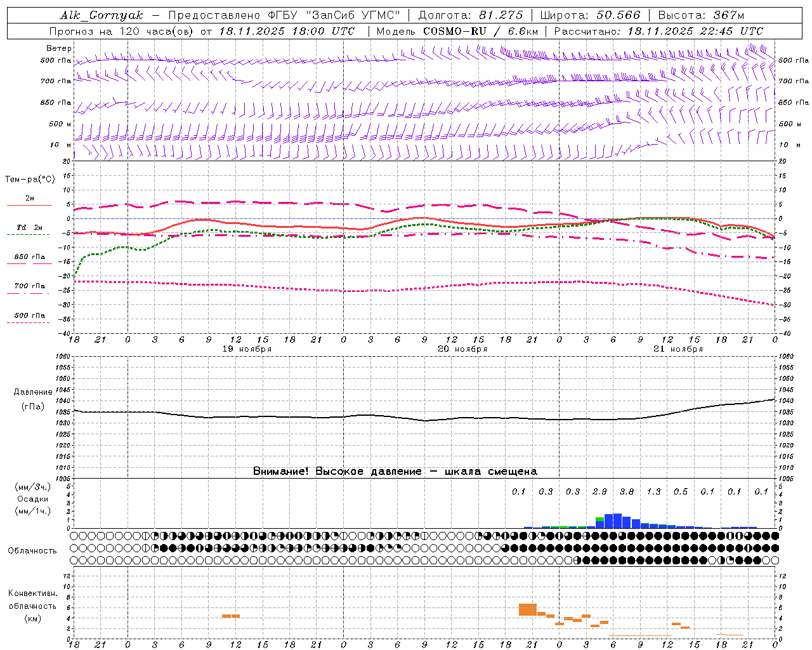The image size is (812, 650).
Task: Click the 1.3 precipitation total value
Action: tap(653, 491)
